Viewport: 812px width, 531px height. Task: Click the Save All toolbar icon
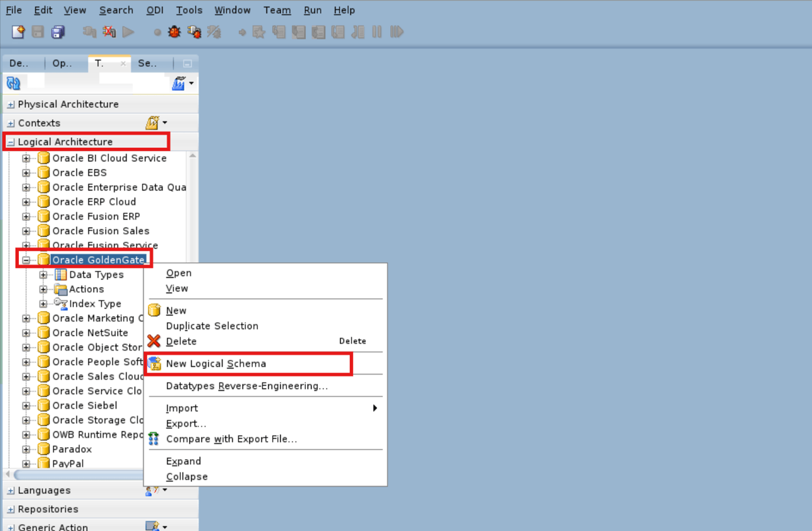click(x=58, y=32)
